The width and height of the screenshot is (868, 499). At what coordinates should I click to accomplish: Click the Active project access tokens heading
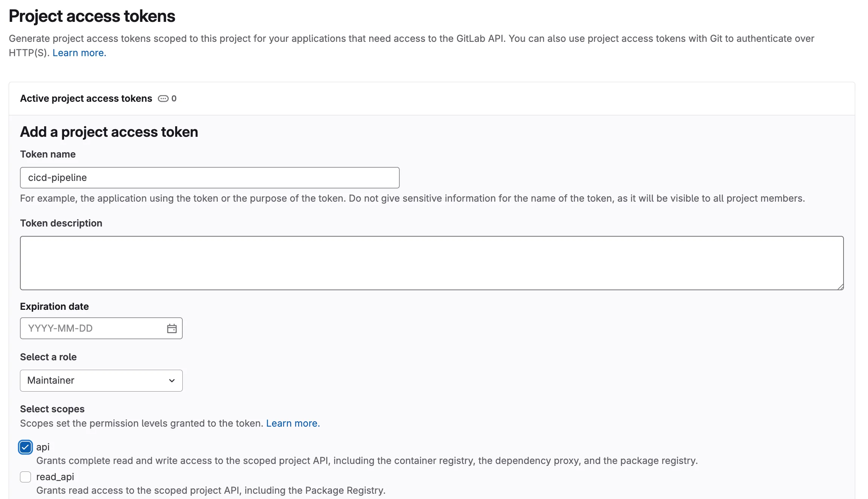[86, 98]
